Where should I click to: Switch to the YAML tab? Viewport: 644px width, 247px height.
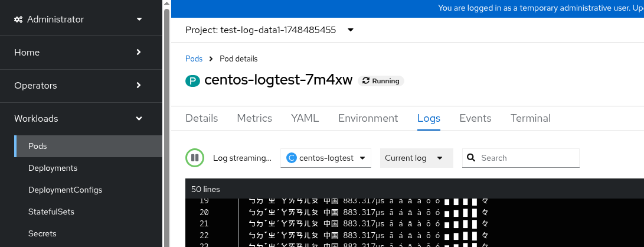pyautogui.click(x=305, y=118)
